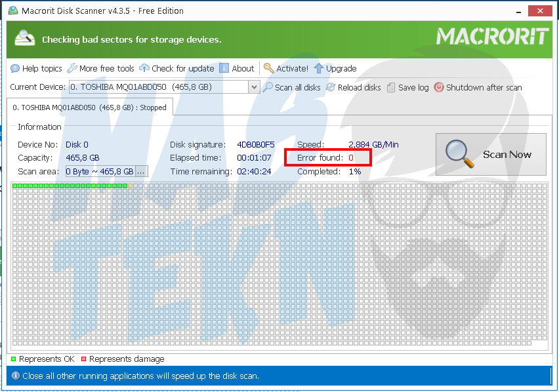The width and height of the screenshot is (559, 392).
Task: Click the red Represents damage legend square
Action: (x=84, y=359)
